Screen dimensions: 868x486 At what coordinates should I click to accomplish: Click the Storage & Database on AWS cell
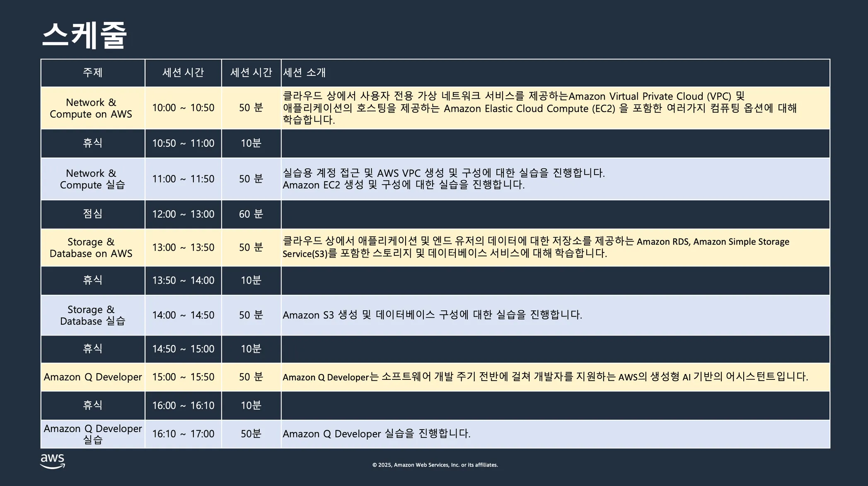(x=91, y=248)
